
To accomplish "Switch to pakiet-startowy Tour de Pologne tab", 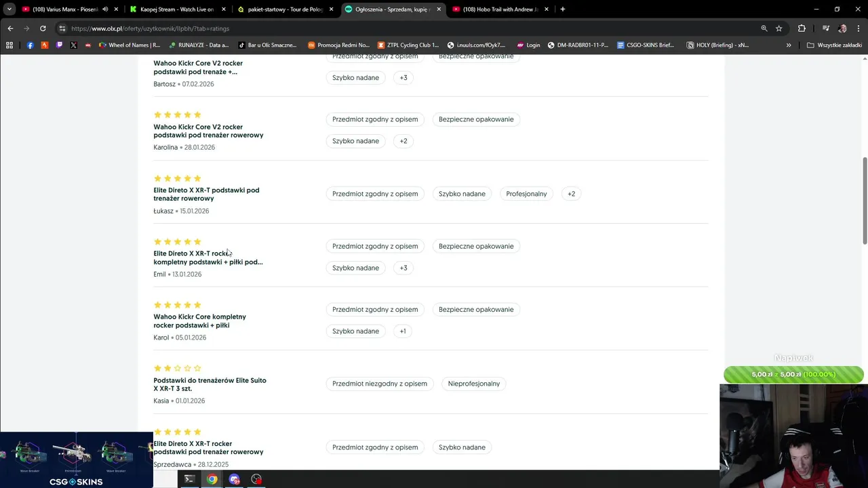I will [285, 9].
